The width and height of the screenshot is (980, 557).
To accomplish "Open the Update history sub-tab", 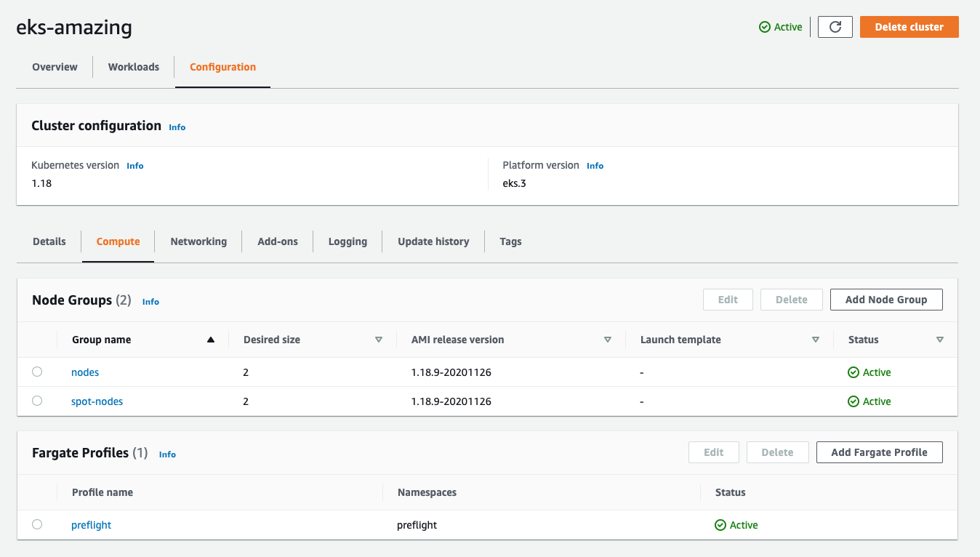I will click(433, 241).
